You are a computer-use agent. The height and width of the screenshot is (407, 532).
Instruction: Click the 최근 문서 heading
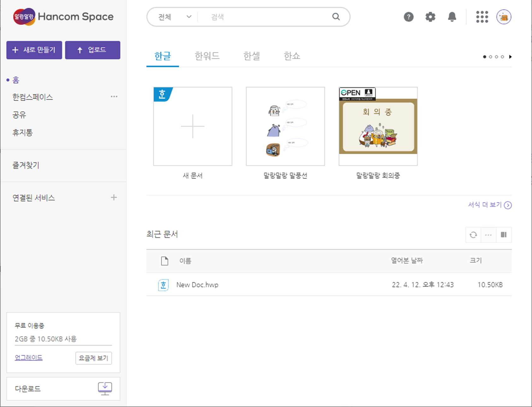(162, 234)
